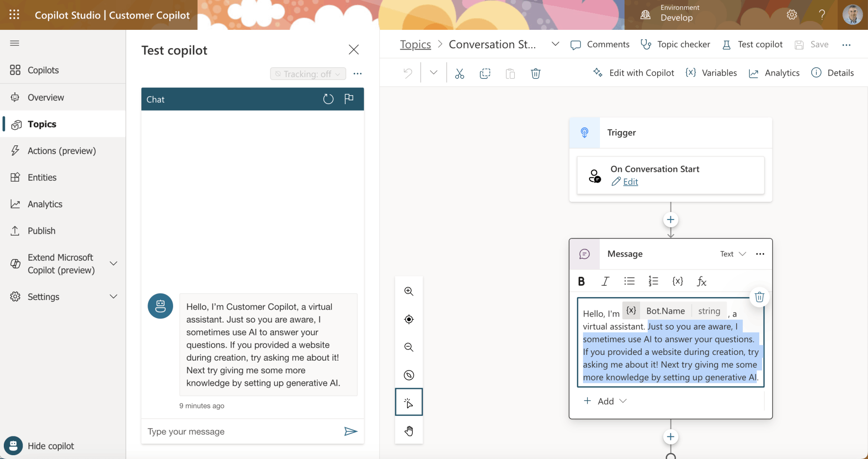
Task: Send the chat message arrow
Action: pos(350,431)
